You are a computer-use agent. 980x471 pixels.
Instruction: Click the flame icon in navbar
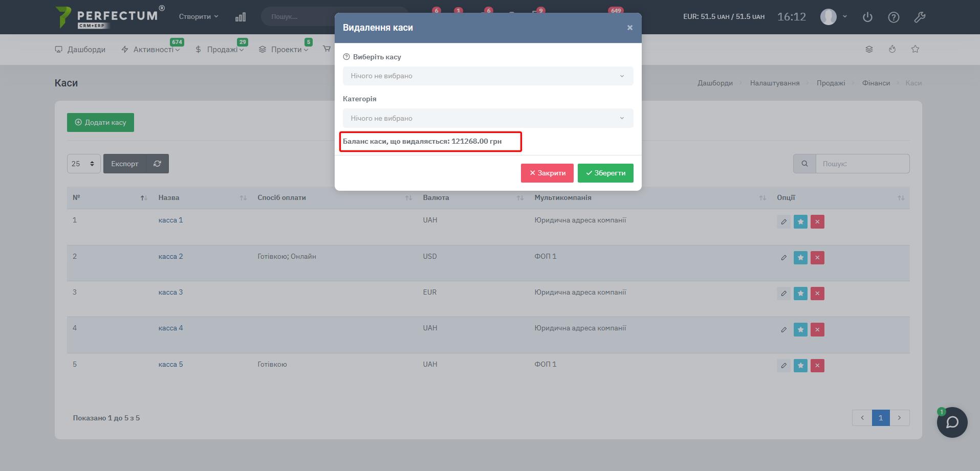click(x=892, y=49)
